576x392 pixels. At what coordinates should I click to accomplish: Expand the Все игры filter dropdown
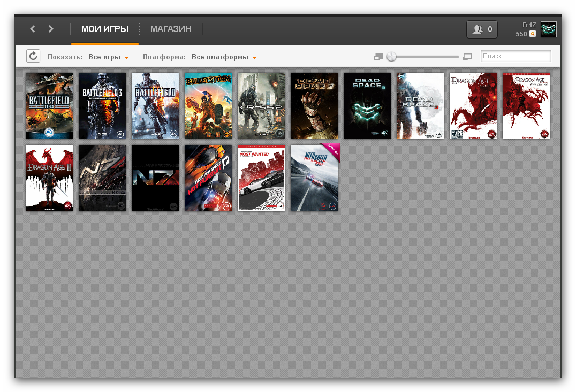(x=108, y=57)
